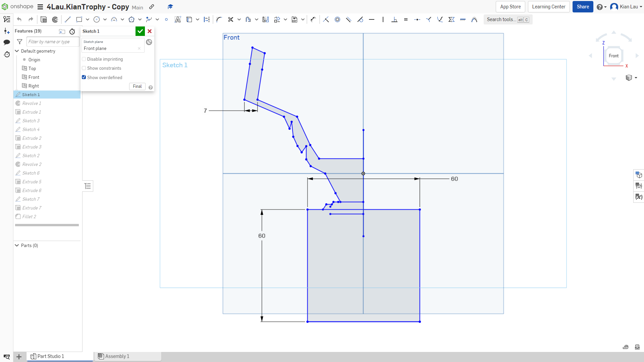Screen dimensions: 644x362
Task: Select the Sketch fillet tool
Action: coord(219,19)
